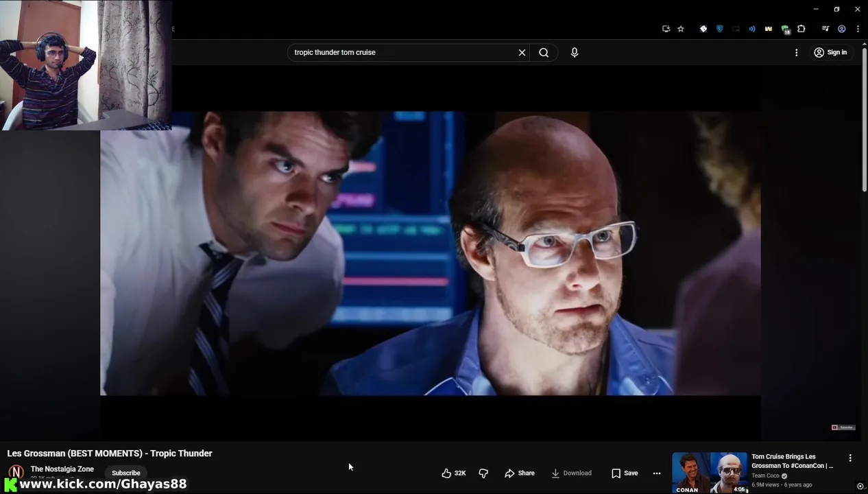
Task: Open the Conan recommended video thumbnail
Action: tap(710, 473)
